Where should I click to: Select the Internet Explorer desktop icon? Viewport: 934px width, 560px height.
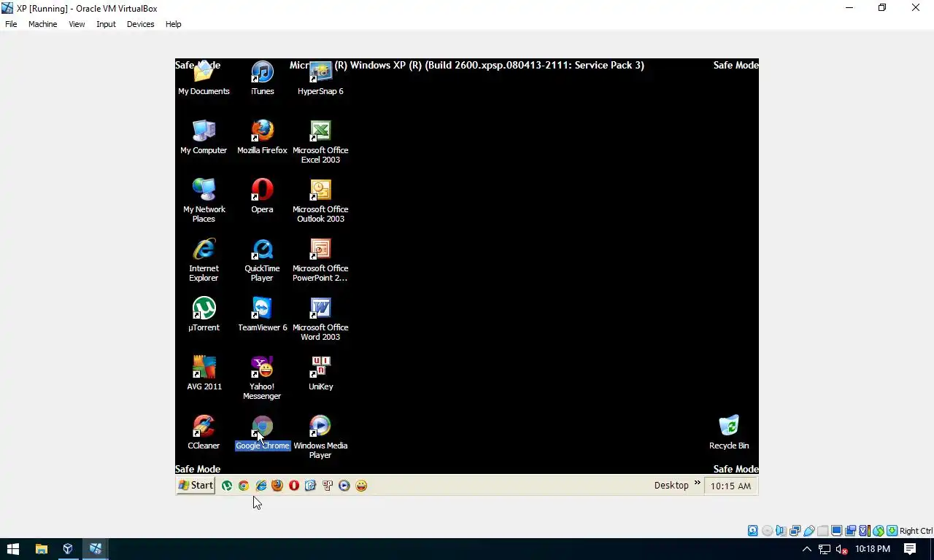204,260
